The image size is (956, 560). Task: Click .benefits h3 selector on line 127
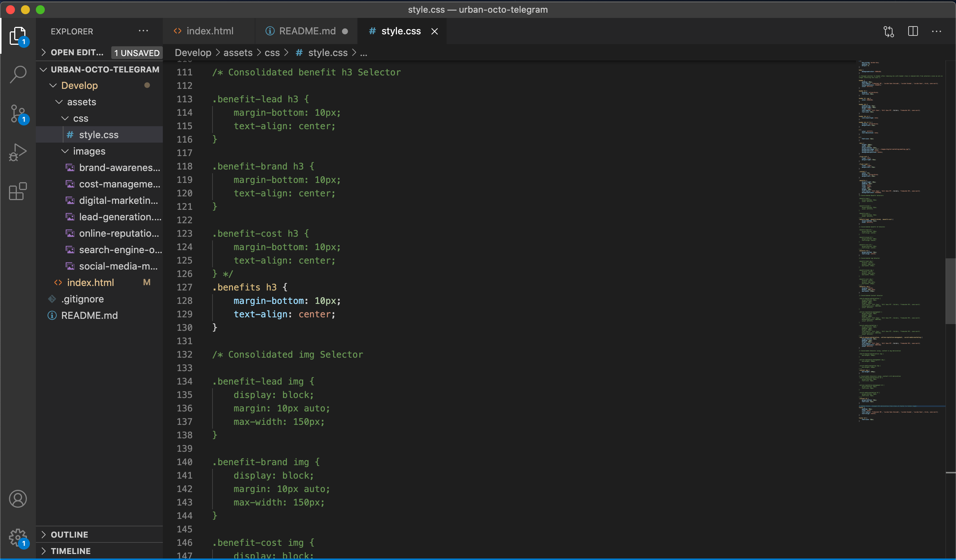point(244,287)
